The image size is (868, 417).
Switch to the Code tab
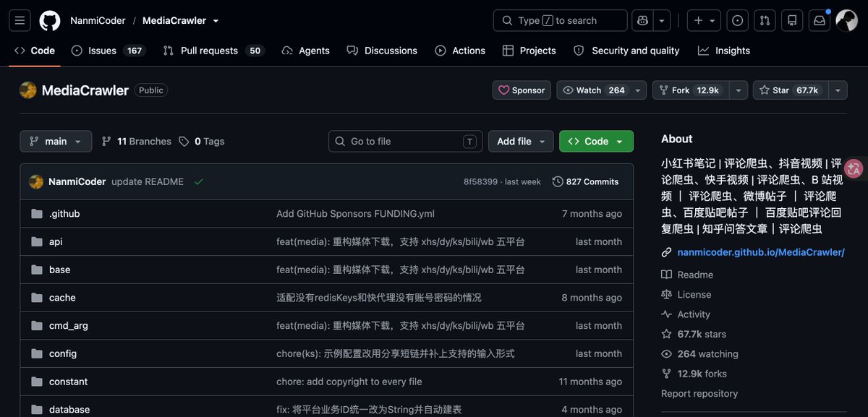click(35, 51)
